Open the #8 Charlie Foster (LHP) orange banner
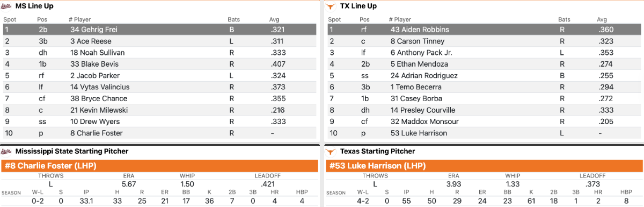The height and width of the screenshot is (207, 644). tap(159, 166)
